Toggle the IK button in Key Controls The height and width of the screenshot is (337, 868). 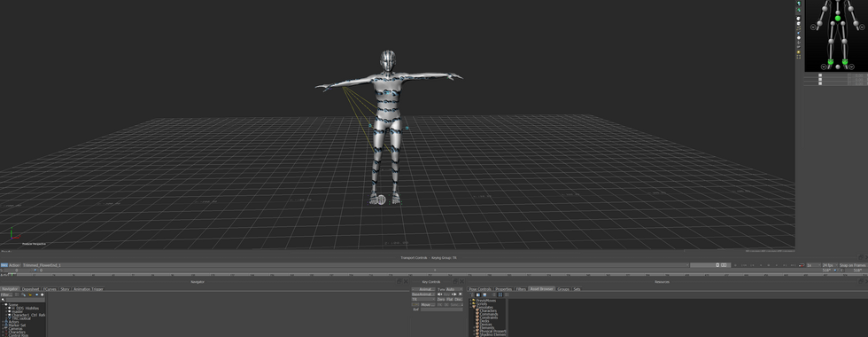pyautogui.click(x=446, y=305)
